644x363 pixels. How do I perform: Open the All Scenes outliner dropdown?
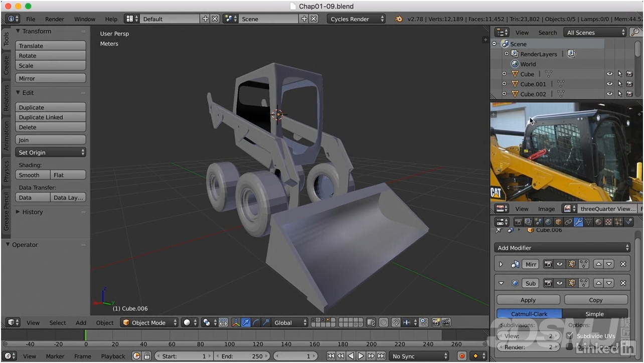595,32
